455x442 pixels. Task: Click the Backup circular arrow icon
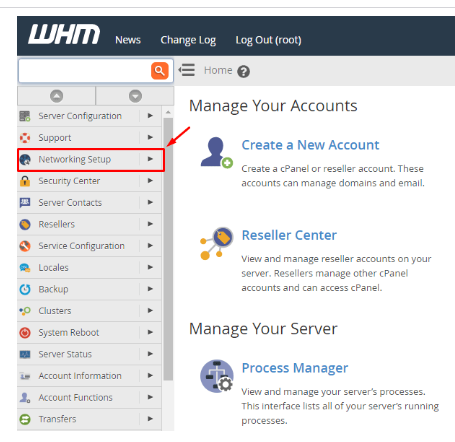tap(25, 289)
